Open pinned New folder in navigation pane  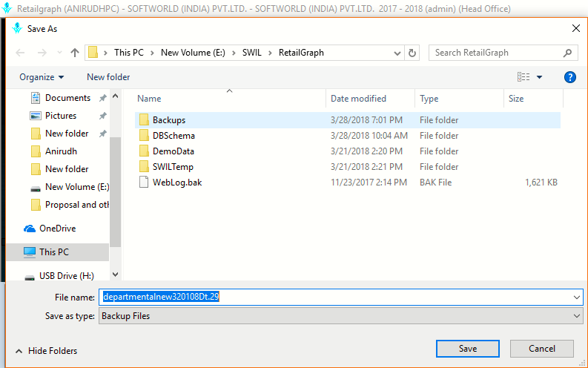tap(67, 134)
